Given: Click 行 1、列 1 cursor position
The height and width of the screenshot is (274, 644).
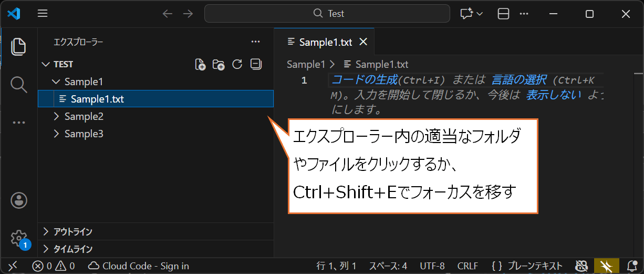Looking at the screenshot, I should click(336, 266).
